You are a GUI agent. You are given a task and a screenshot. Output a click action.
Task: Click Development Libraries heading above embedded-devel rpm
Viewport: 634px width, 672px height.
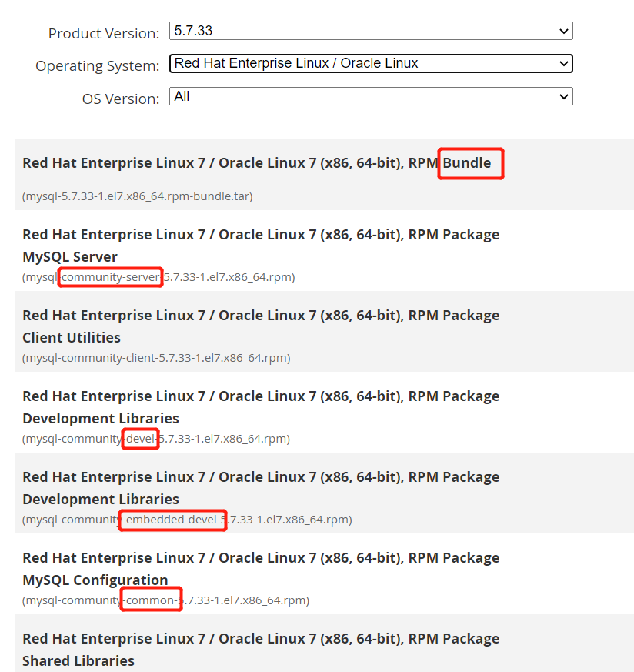101,500
